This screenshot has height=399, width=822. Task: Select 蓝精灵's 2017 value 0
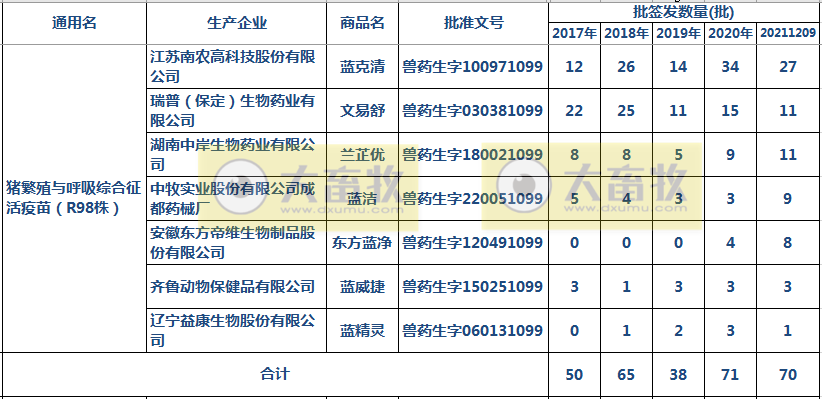575,331
